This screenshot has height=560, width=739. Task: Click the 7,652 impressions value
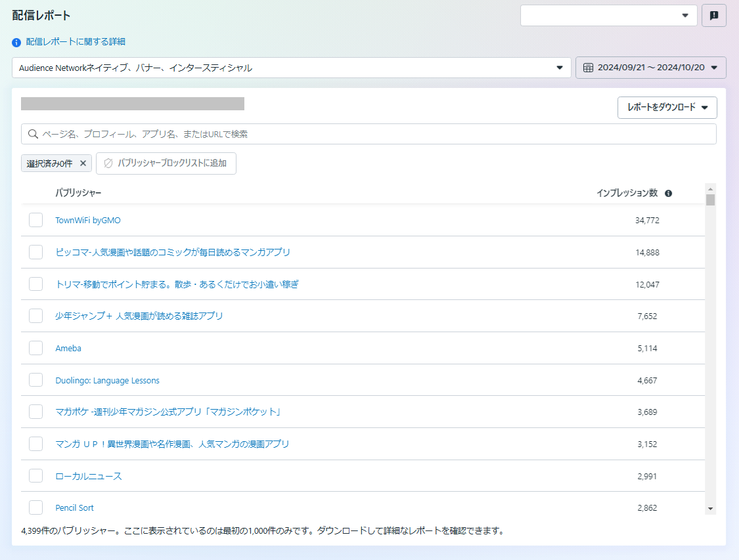tap(647, 316)
